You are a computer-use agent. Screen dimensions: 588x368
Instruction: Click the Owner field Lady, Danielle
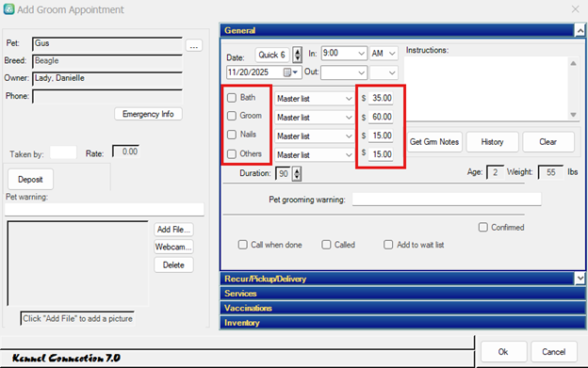[x=107, y=79]
